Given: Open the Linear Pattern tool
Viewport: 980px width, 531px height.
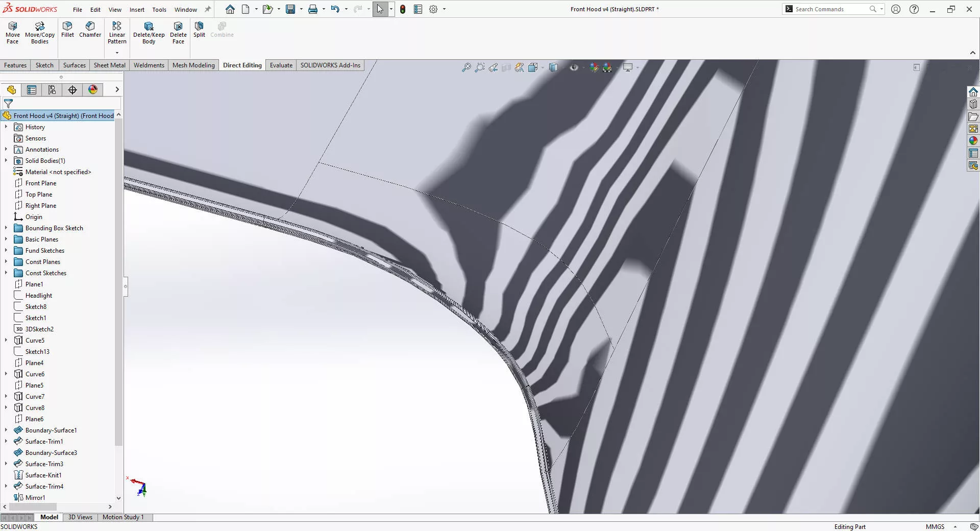Looking at the screenshot, I should coord(117,31).
